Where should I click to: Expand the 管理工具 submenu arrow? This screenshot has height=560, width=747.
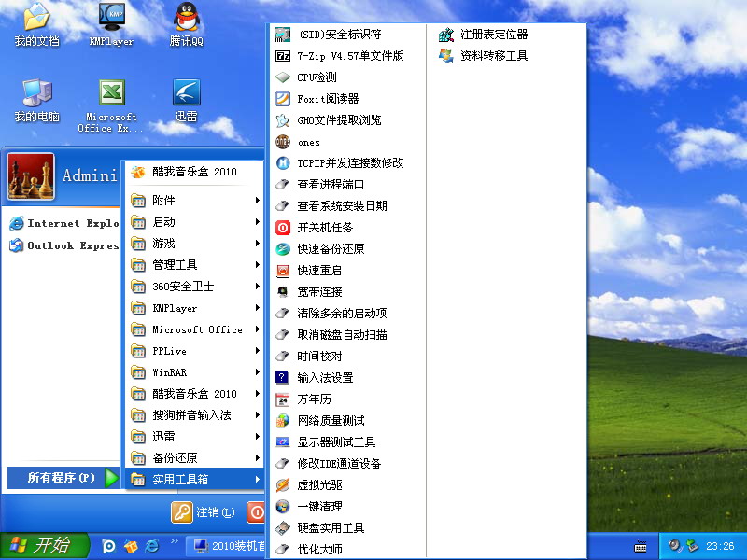point(258,264)
